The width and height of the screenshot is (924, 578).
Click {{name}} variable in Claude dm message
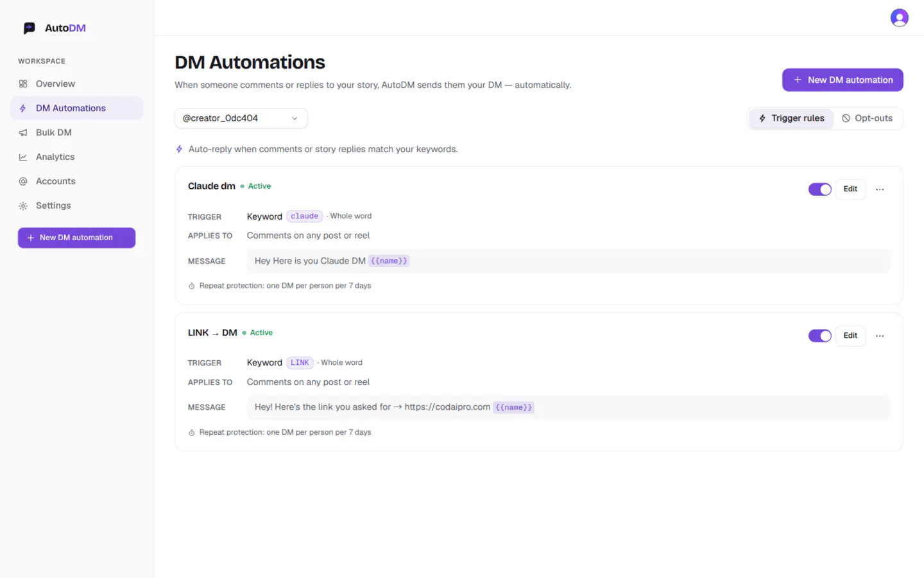[389, 261]
